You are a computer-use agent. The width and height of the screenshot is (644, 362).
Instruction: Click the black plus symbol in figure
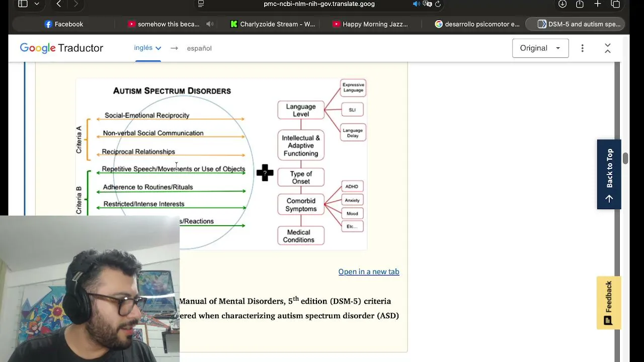tap(265, 172)
